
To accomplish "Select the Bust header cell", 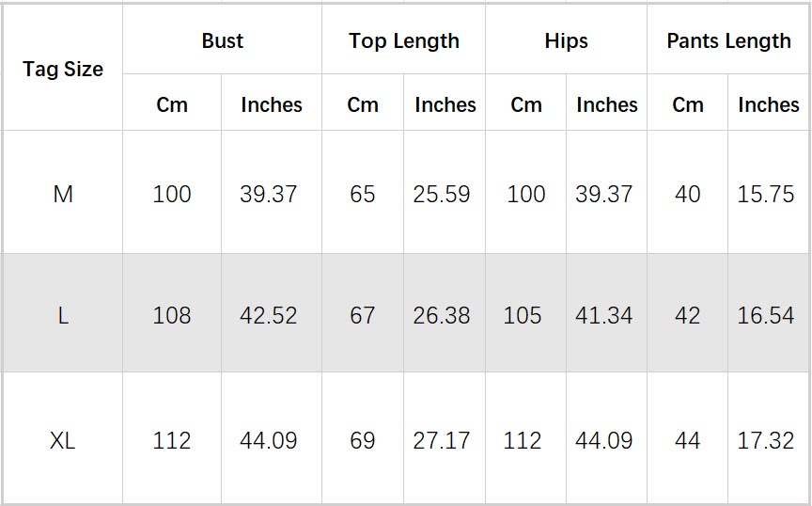I will tap(223, 41).
